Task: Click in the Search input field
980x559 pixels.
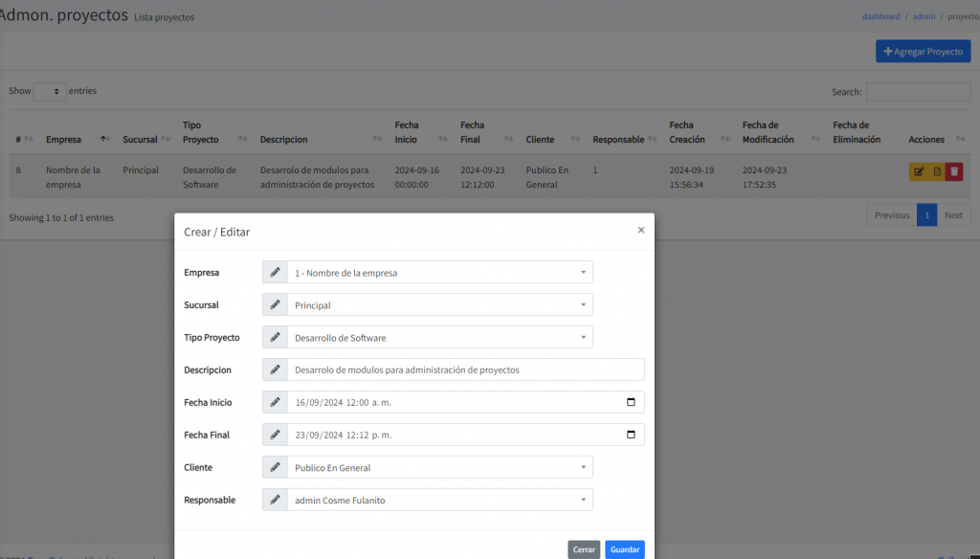Action: 918,92
